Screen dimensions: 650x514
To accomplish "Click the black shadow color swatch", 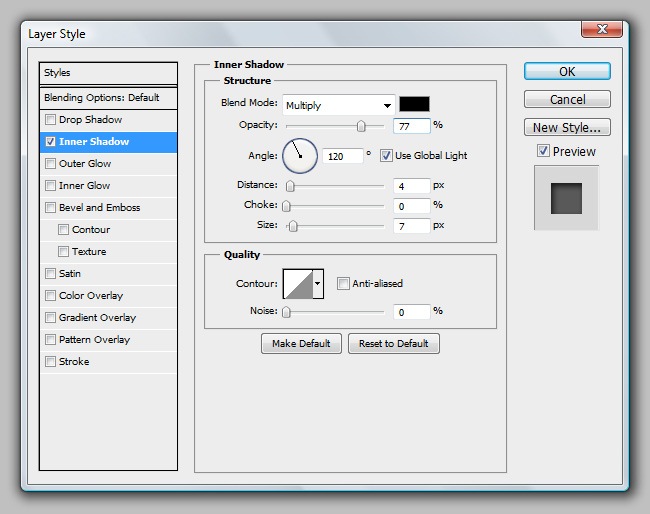I will pos(414,104).
